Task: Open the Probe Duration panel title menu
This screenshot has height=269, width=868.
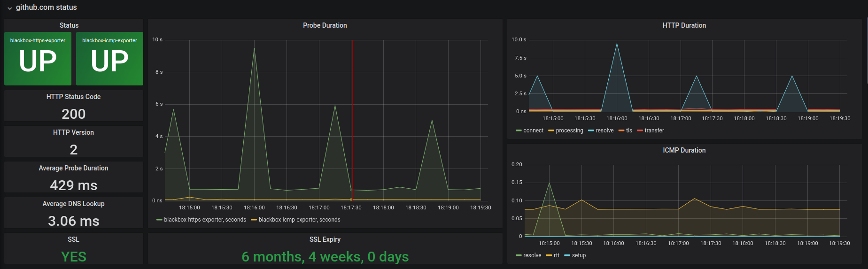Action: click(325, 25)
